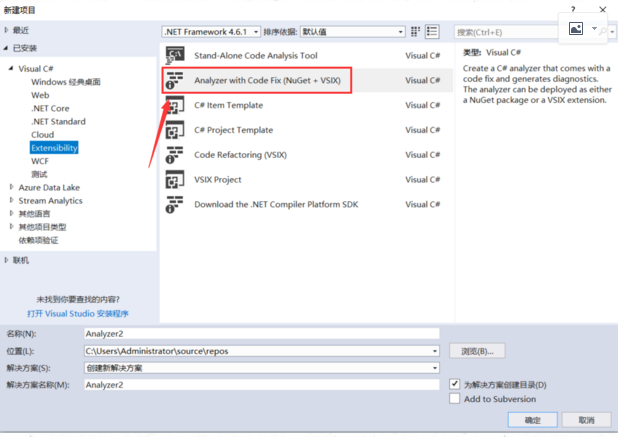The width and height of the screenshot is (618, 437).
Task: Expand the 联机 node
Action: tap(6, 260)
